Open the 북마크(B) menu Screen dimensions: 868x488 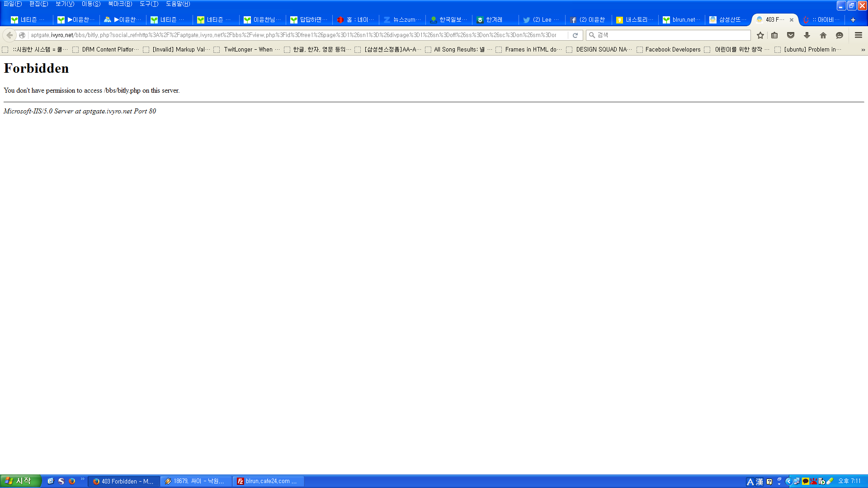(x=120, y=4)
